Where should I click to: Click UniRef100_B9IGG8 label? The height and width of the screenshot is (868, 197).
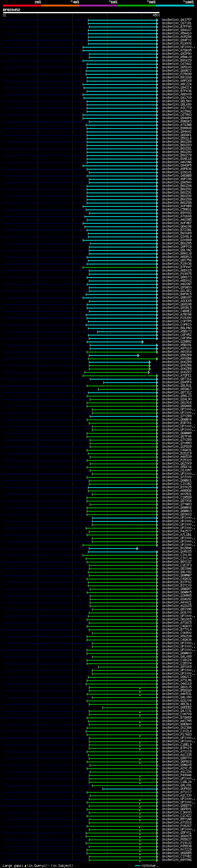click(x=177, y=78)
